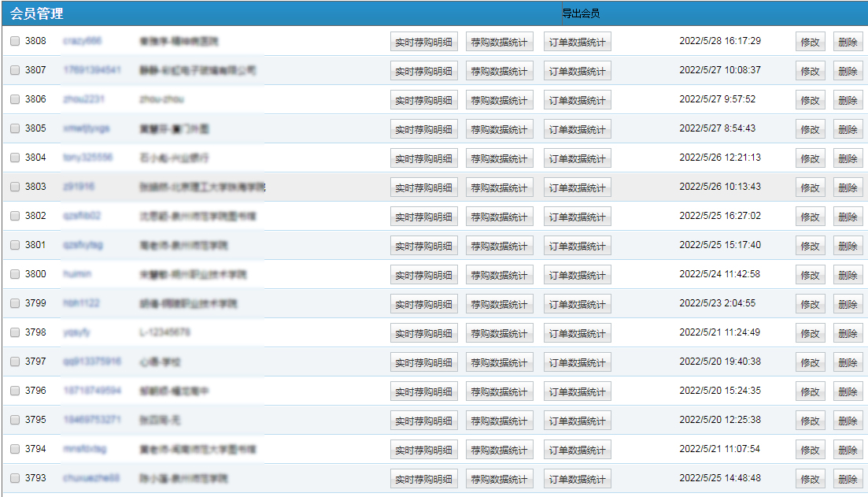Show 订单数据统计 for member 3798
868x497 pixels.
tap(577, 333)
